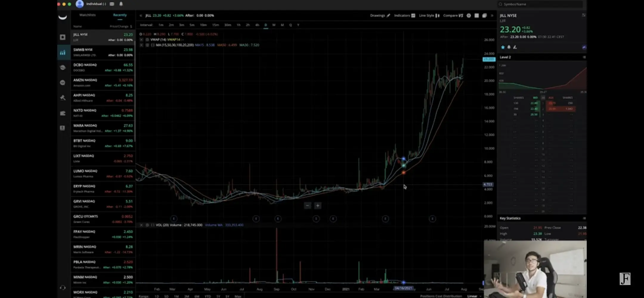Collapse chart panel with left double-arrow
The width and height of the screenshot is (644, 298).
141,16
